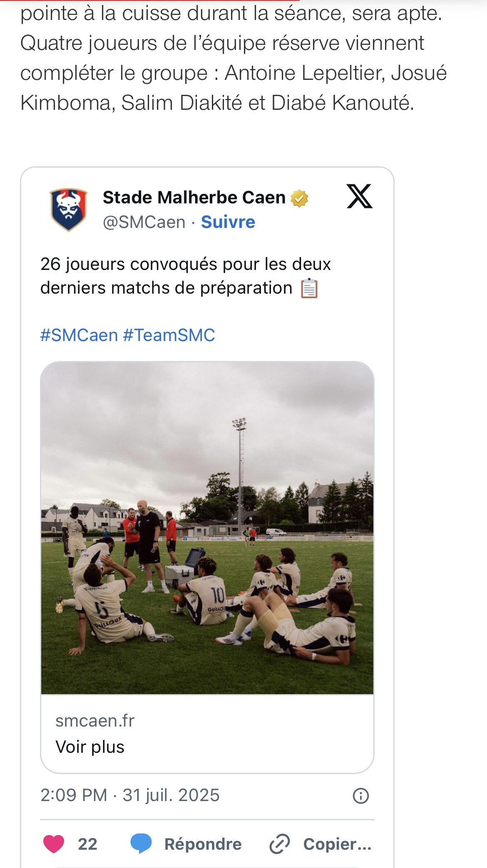Tap the 22 likes count

point(87,844)
